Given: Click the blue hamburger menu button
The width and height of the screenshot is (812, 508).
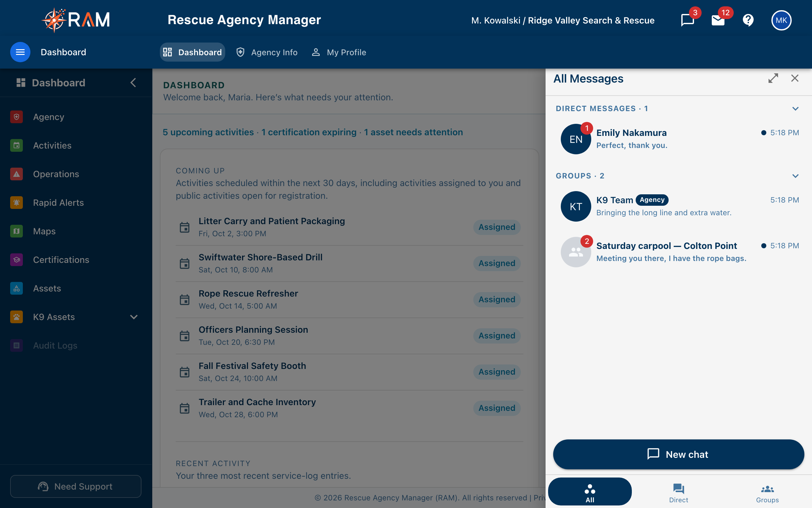Looking at the screenshot, I should point(20,52).
